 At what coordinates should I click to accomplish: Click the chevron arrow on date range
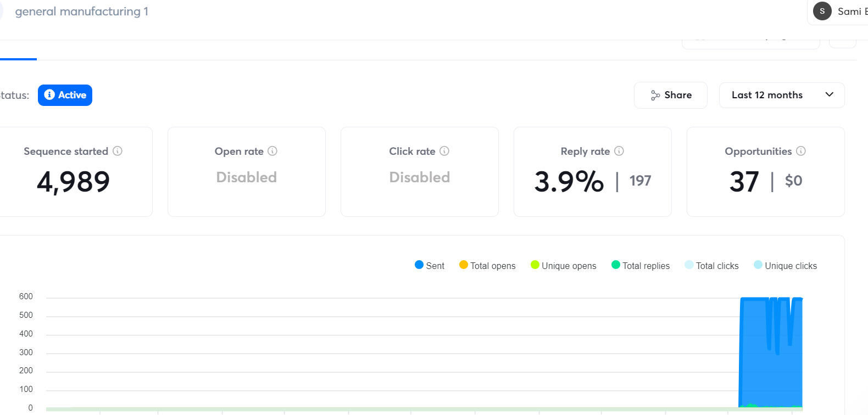[829, 95]
